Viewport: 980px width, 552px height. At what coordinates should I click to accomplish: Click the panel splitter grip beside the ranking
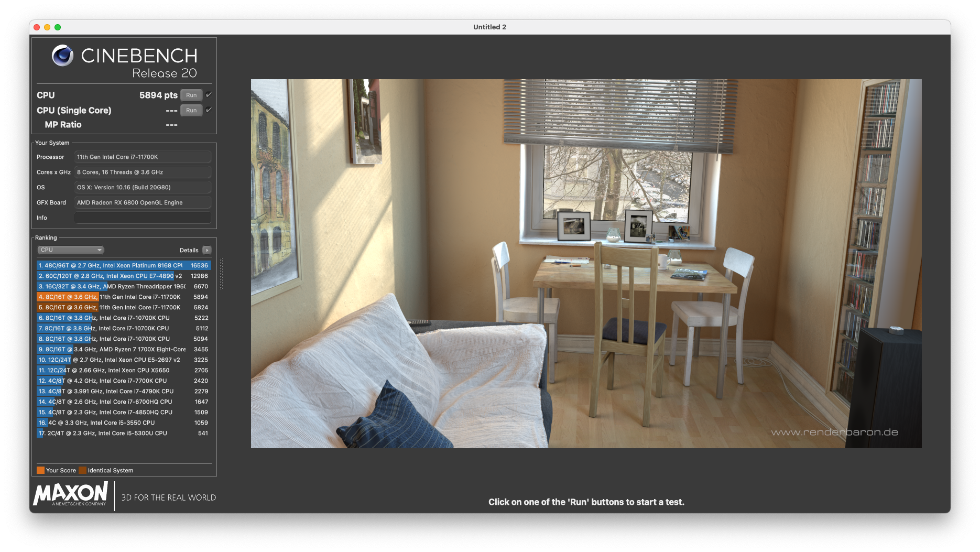pos(221,274)
